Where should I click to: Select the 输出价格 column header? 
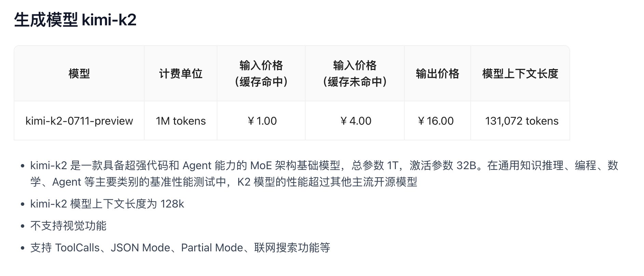tap(437, 74)
